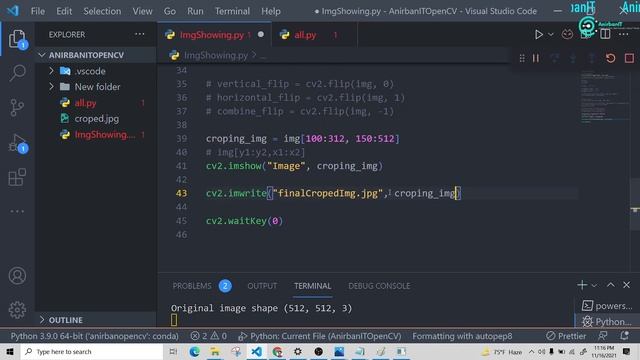Close the bottom panel
Image resolution: width=640 pixels, height=360 pixels.
pos(627,285)
